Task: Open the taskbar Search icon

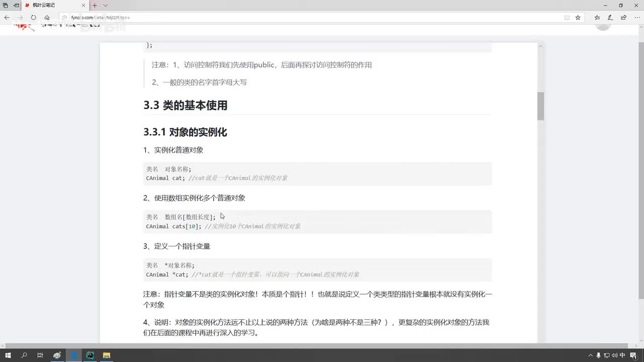Action: [x=24, y=355]
